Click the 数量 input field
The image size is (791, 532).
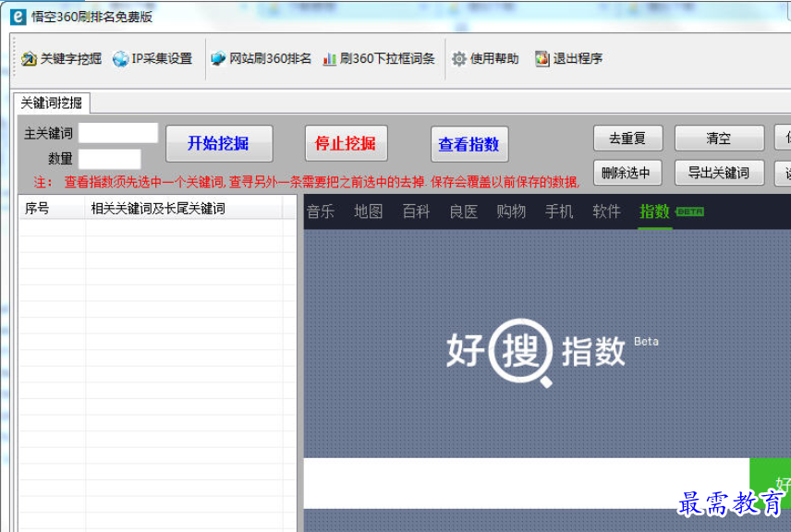point(110,159)
